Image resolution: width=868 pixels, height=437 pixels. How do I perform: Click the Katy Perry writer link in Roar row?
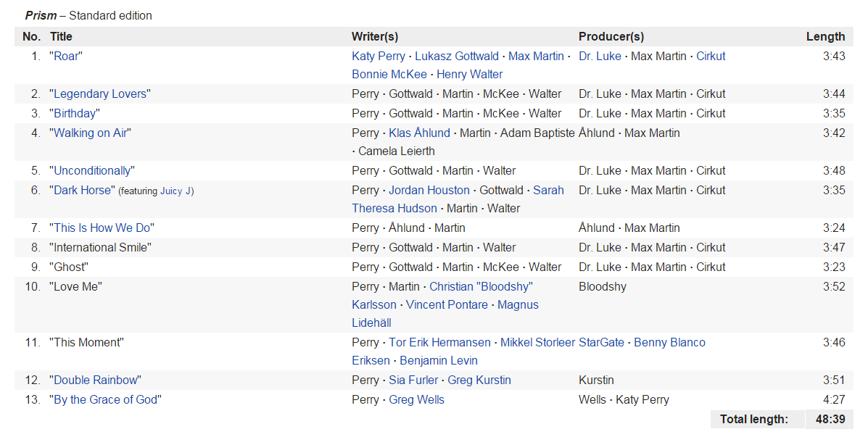(378, 57)
